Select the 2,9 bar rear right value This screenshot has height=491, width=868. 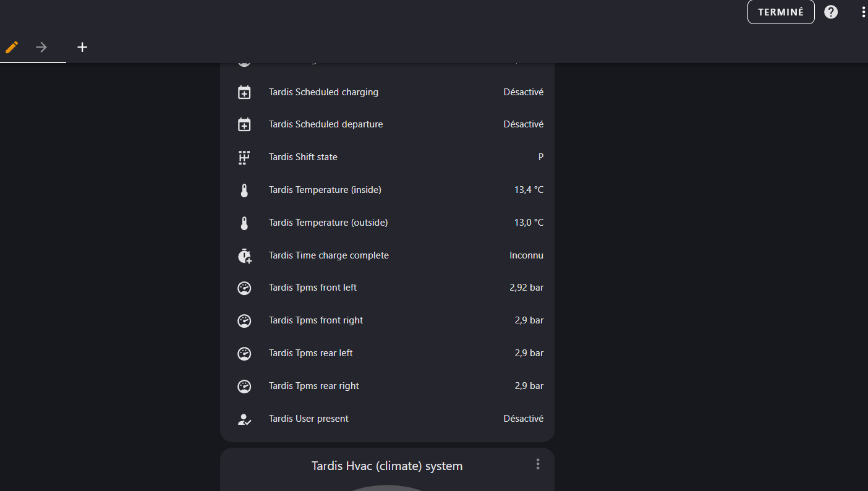529,386
